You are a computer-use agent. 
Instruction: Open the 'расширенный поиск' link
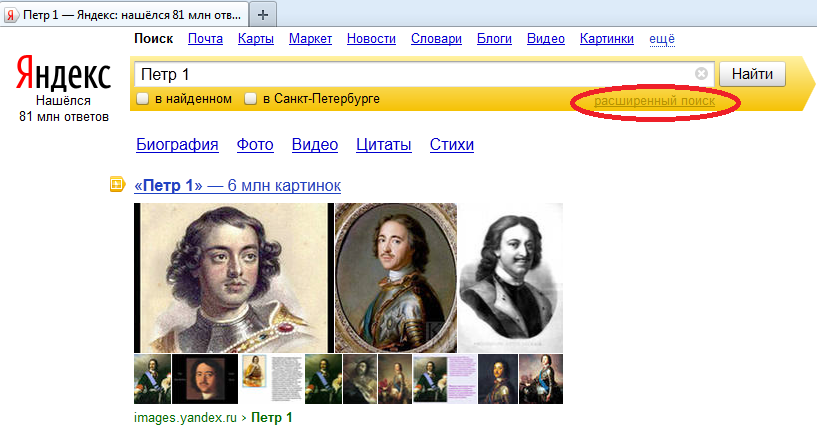(654, 101)
